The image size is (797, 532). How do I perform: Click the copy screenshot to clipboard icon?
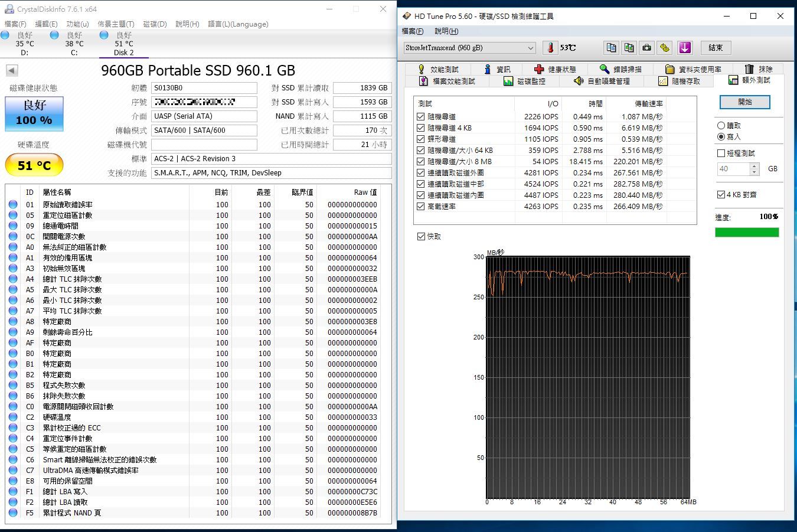(629, 48)
